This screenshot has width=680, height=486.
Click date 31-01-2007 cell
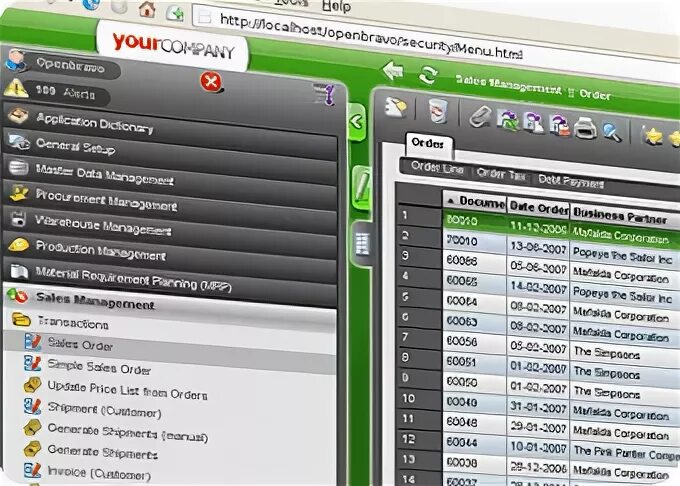click(538, 408)
